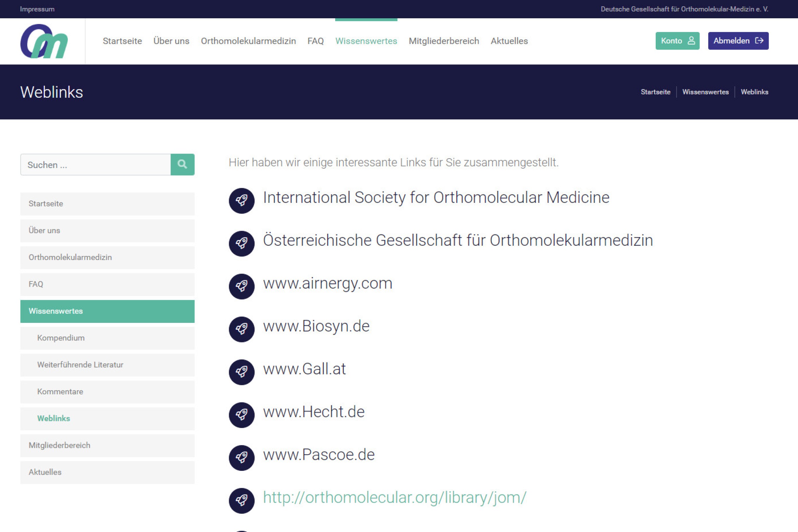Screen dimensions: 798x532
Task: Select Weiterführende Literatur sidebar item
Action: (80, 365)
